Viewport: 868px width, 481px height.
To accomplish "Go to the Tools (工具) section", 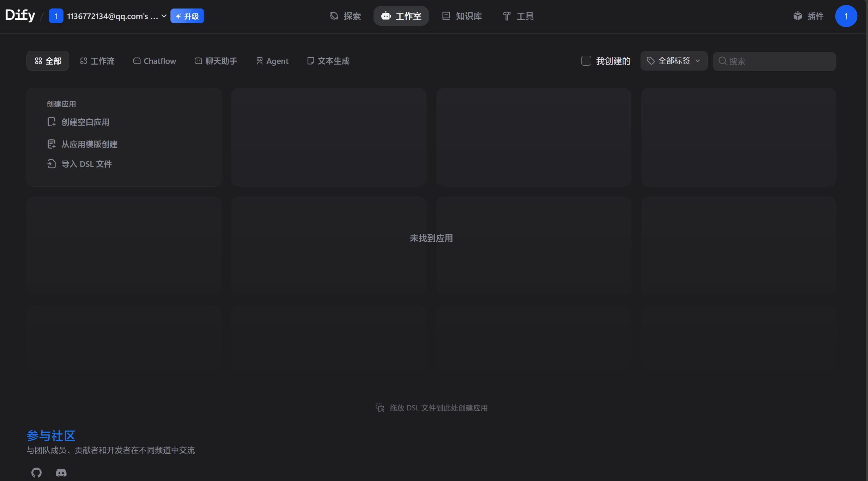I will click(x=518, y=16).
